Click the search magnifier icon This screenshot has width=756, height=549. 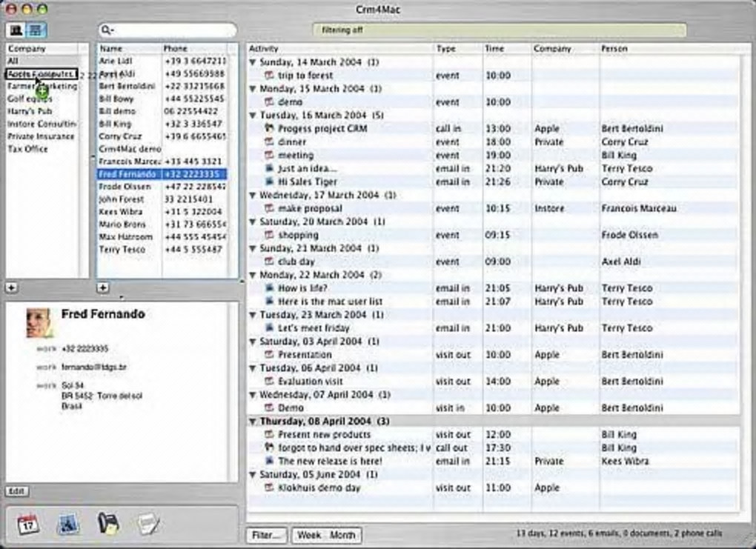coord(106,30)
